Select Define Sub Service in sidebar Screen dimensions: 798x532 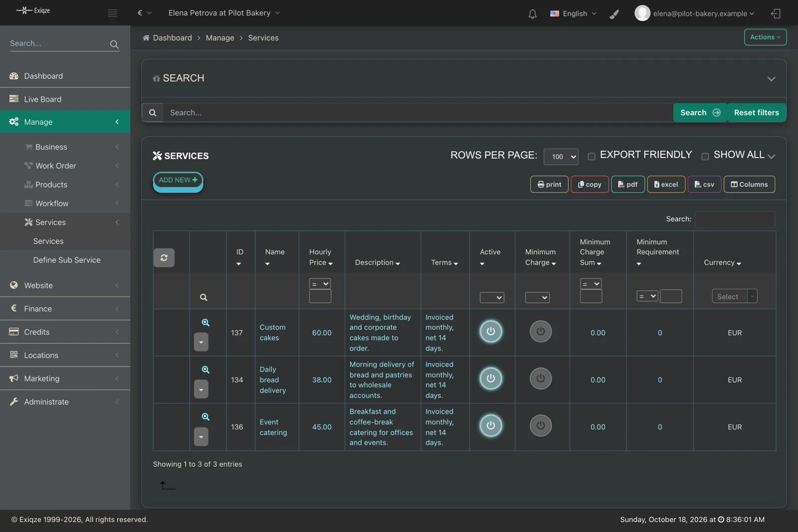click(x=67, y=260)
